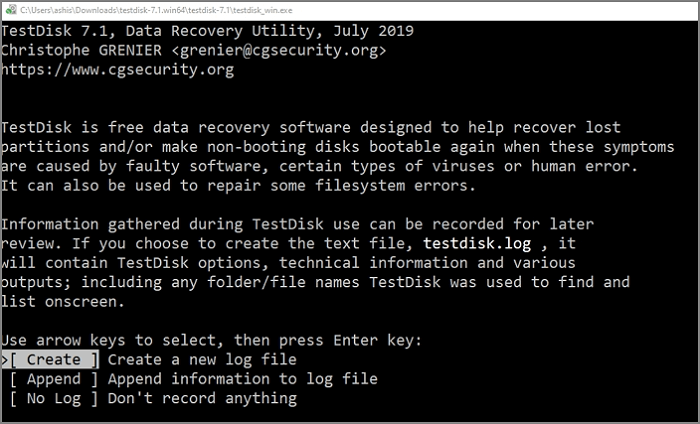Viewport: 700px width, 424px height.
Task: Click the "Create a new log file" description
Action: click(x=202, y=360)
